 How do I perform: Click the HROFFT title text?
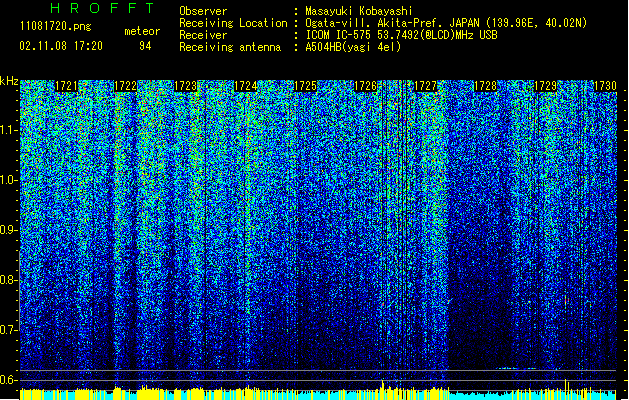(x=102, y=8)
